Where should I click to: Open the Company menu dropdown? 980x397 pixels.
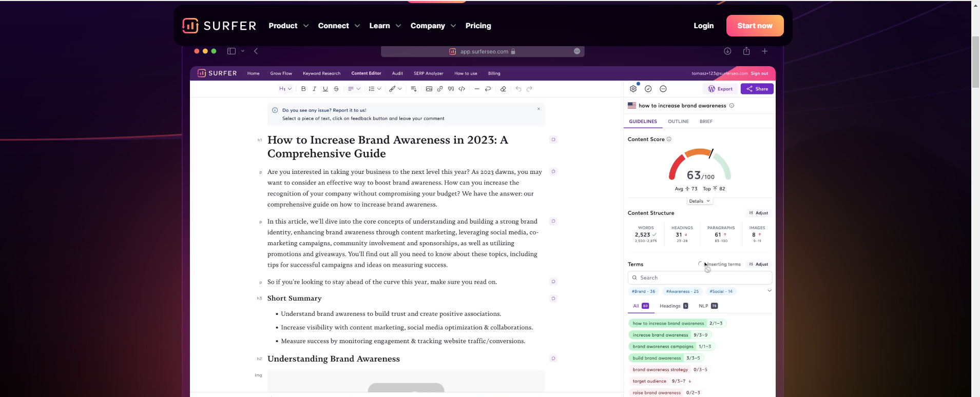(x=433, y=26)
